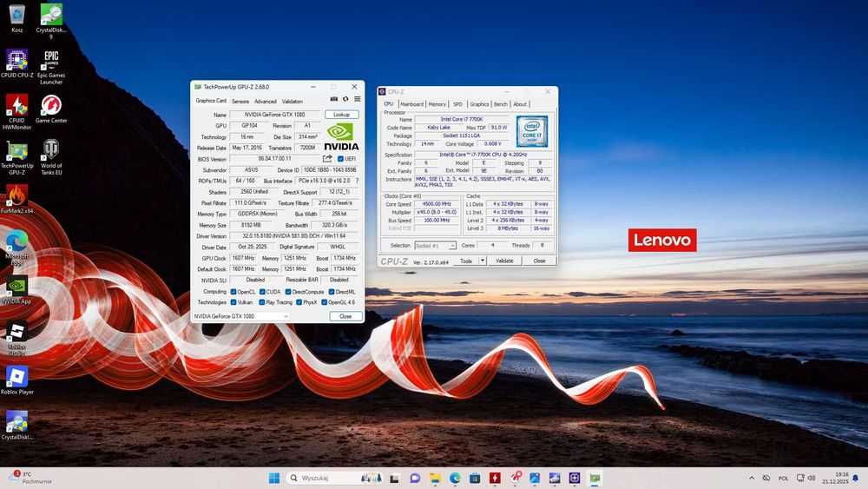Image resolution: width=868 pixels, height=489 pixels.
Task: Open the Windows Start button on the taskbar
Action: point(274,478)
